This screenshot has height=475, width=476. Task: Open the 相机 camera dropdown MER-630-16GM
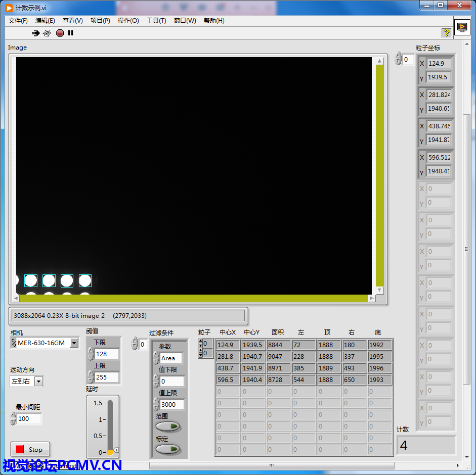click(74, 343)
